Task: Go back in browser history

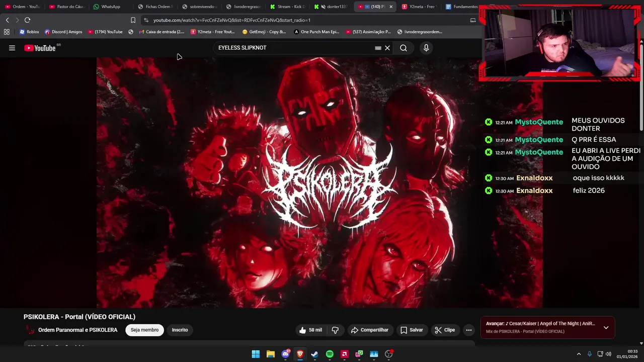Action: tap(7, 20)
